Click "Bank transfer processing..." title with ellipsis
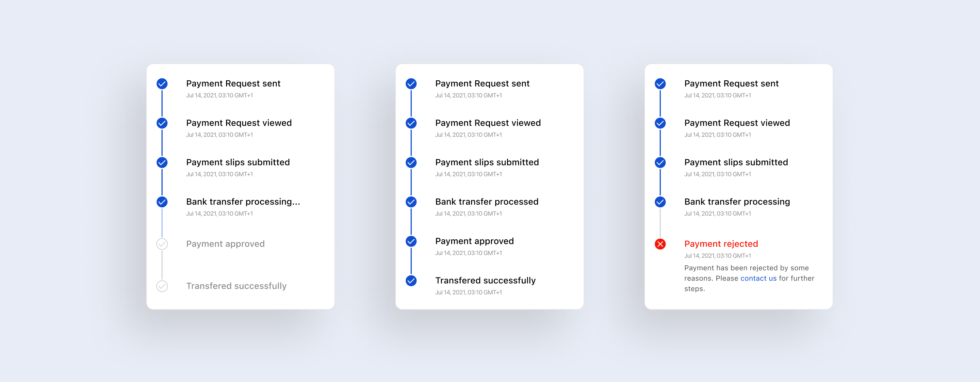The width and height of the screenshot is (980, 382). click(243, 201)
